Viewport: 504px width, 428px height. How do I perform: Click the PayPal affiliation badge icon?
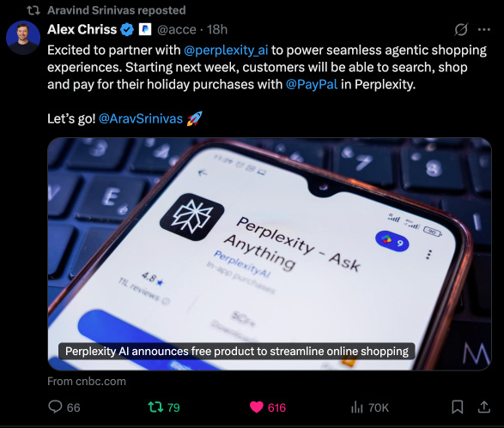(145, 29)
